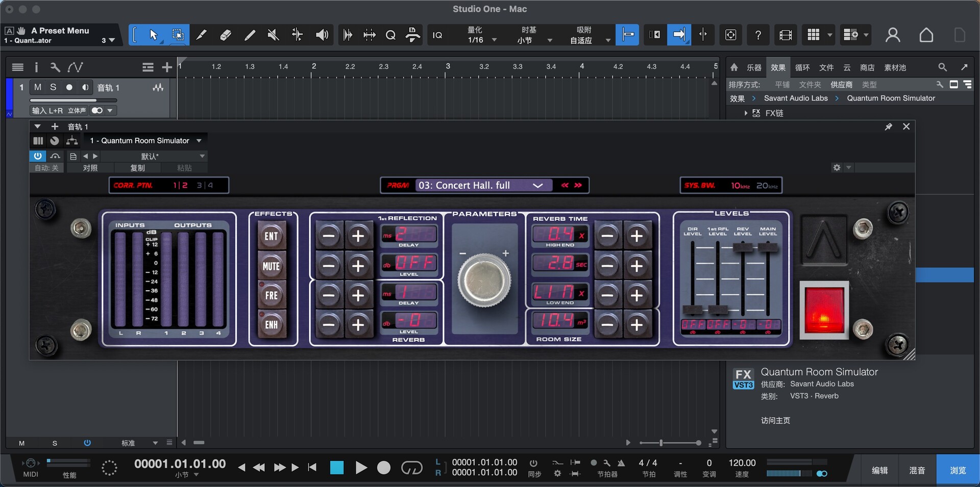Solo track 1 with S button
980x487 pixels.
[x=53, y=87]
